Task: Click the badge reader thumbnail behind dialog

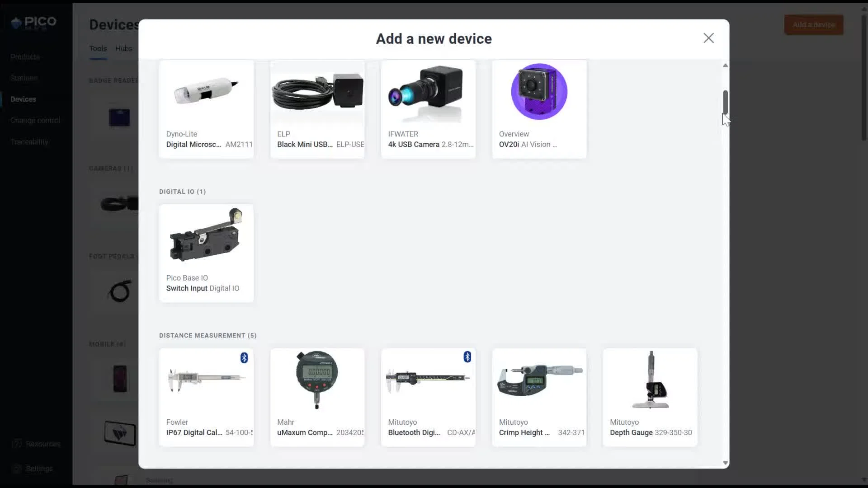Action: [119, 117]
